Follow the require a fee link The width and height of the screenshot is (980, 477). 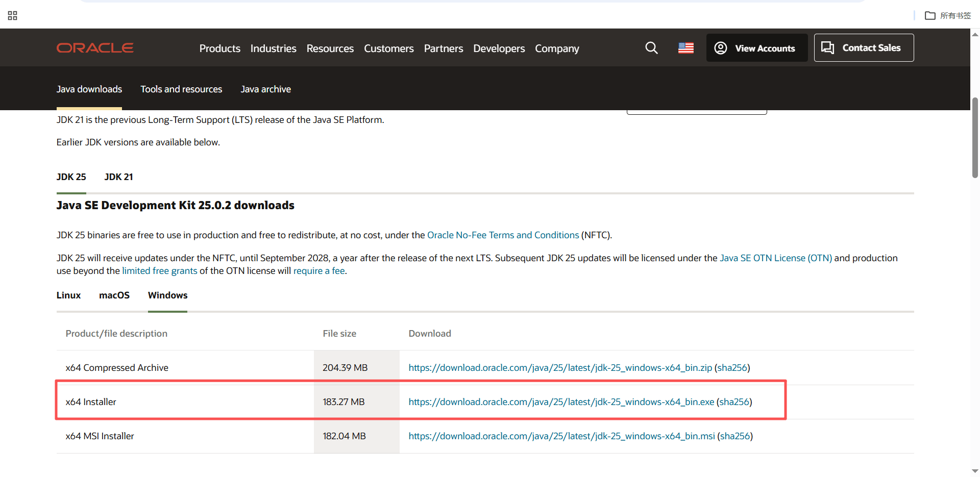[x=319, y=271]
